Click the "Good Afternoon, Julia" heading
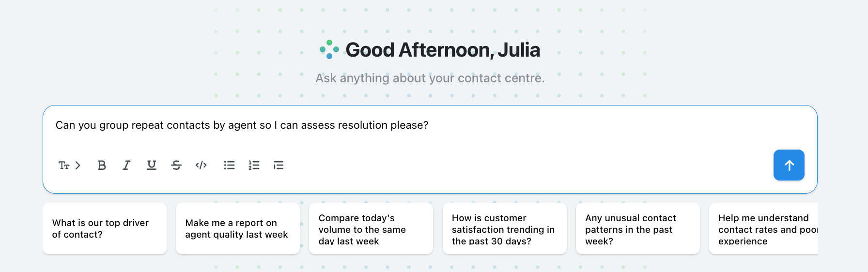 443,50
